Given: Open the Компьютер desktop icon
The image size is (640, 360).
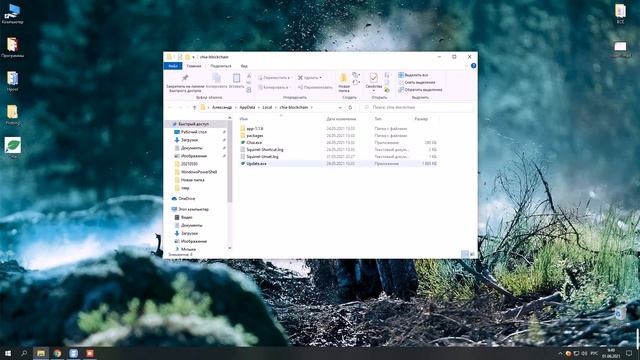Looking at the screenshot, I should click(x=12, y=13).
